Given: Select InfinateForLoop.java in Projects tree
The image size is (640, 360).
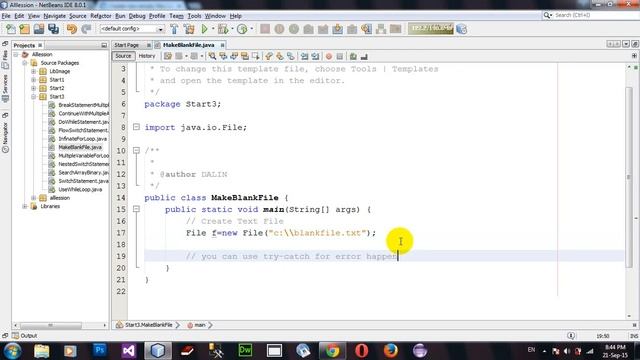Looking at the screenshot, I should coord(82,139).
